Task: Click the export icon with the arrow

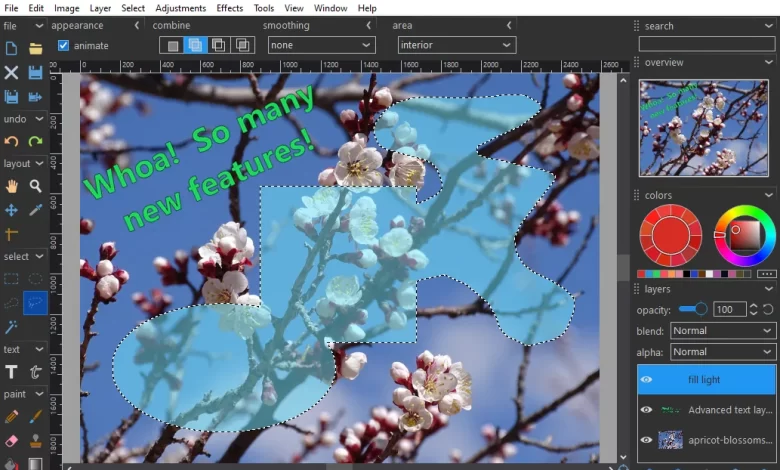Action: [35, 96]
